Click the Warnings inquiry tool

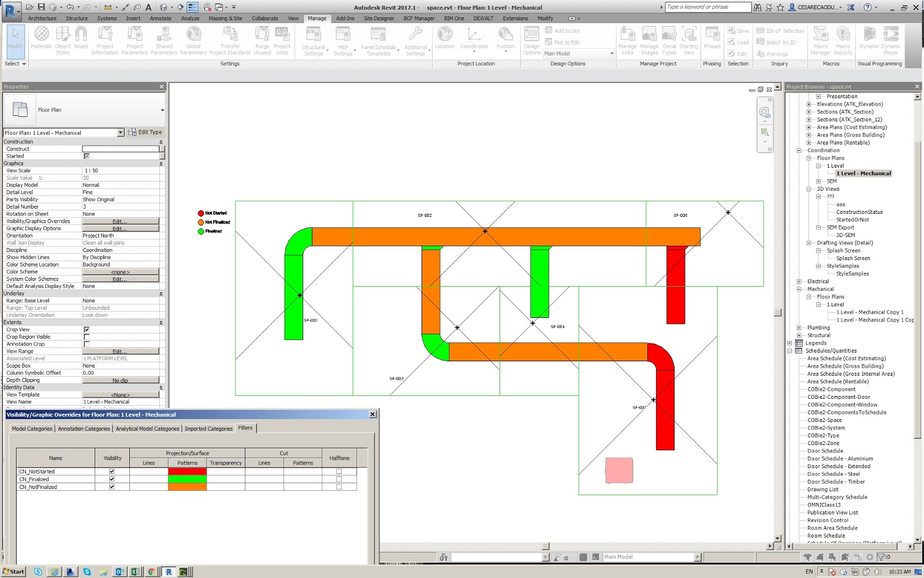[x=778, y=54]
